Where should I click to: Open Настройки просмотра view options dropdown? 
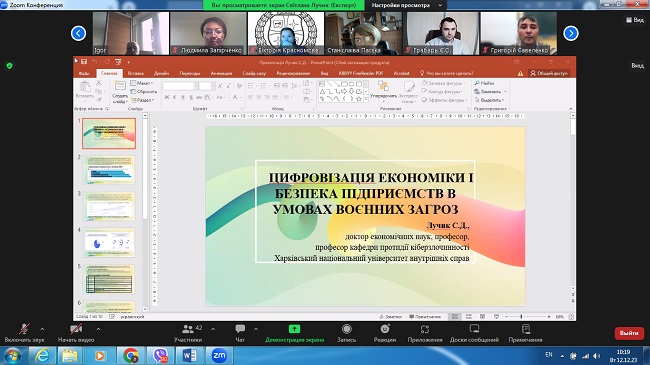pos(406,5)
